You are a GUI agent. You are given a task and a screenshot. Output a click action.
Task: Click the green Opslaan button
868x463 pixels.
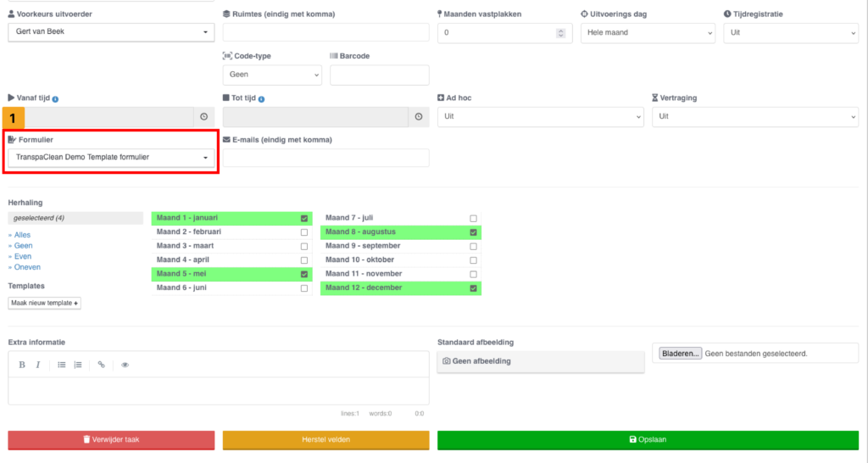click(648, 439)
